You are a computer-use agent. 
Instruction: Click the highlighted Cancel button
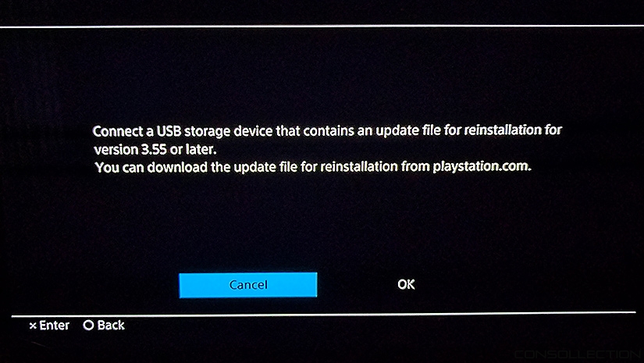pyautogui.click(x=248, y=285)
